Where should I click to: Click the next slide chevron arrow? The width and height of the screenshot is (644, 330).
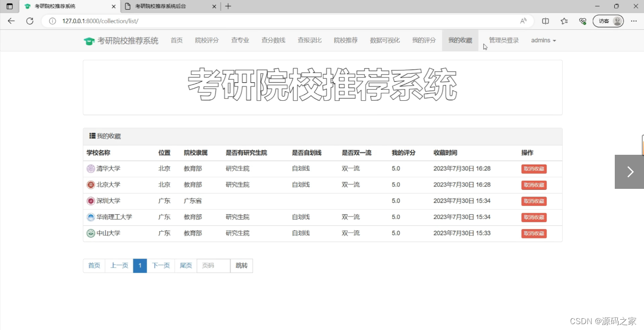coord(629,172)
